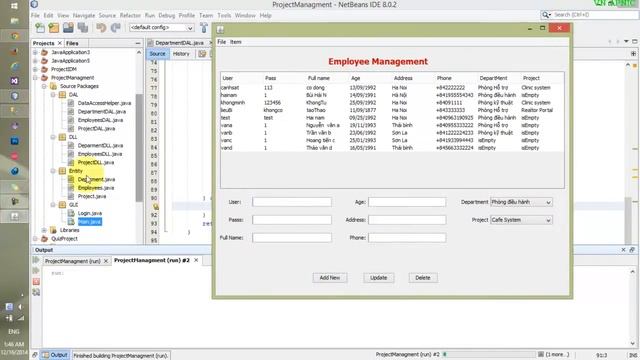Click the Output settings icon below Stop

coord(36,292)
